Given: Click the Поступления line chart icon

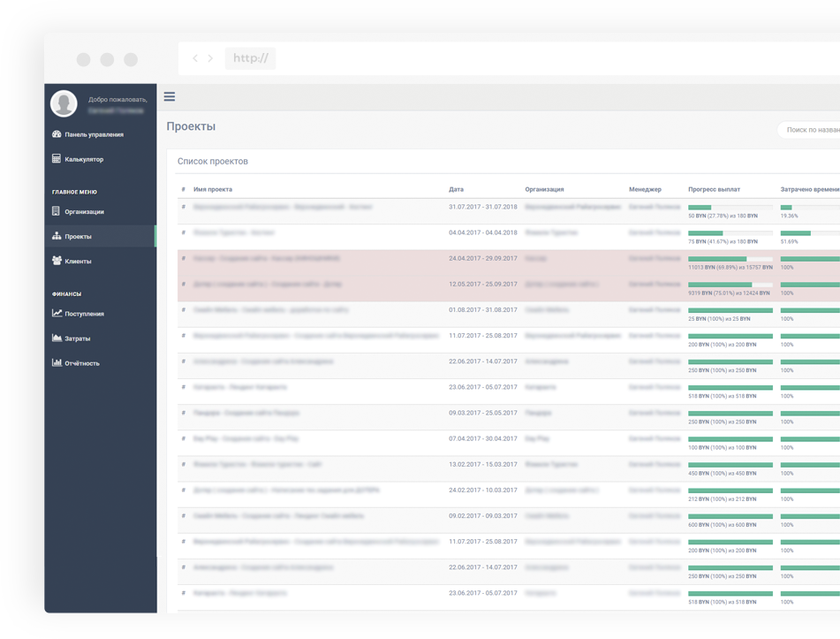Looking at the screenshot, I should [x=57, y=313].
